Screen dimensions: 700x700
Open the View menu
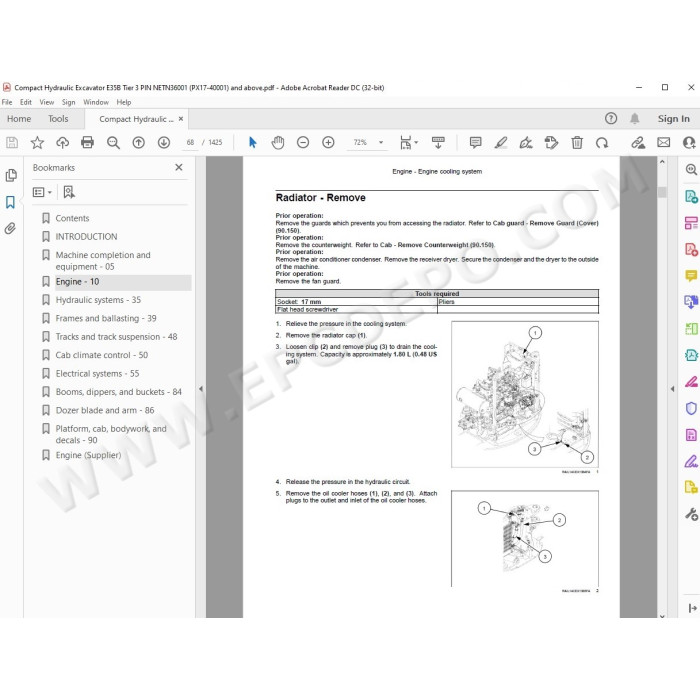point(46,102)
